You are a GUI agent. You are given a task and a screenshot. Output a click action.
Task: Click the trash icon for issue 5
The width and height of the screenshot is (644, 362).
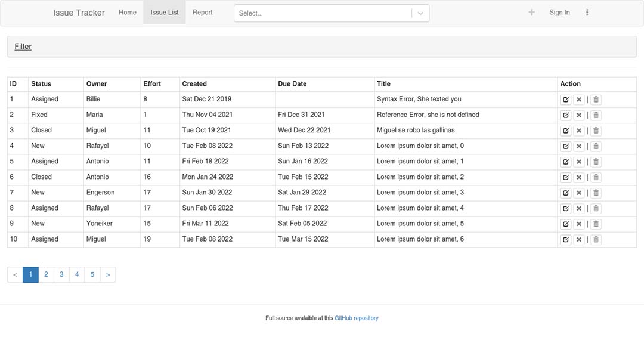point(596,162)
